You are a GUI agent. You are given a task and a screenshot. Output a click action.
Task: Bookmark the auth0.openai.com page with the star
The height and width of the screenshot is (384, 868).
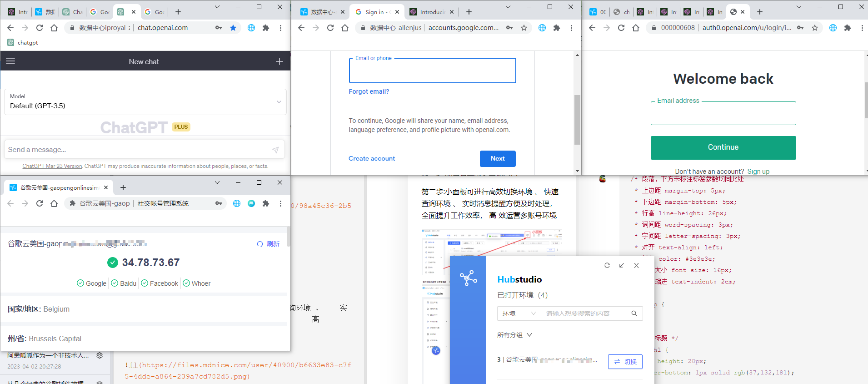coord(815,28)
